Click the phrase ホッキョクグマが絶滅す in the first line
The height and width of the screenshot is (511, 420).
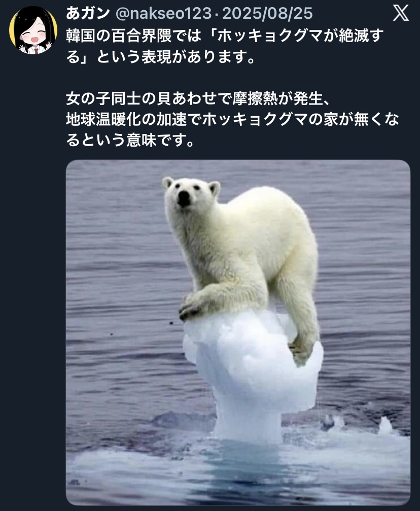pos(300,36)
